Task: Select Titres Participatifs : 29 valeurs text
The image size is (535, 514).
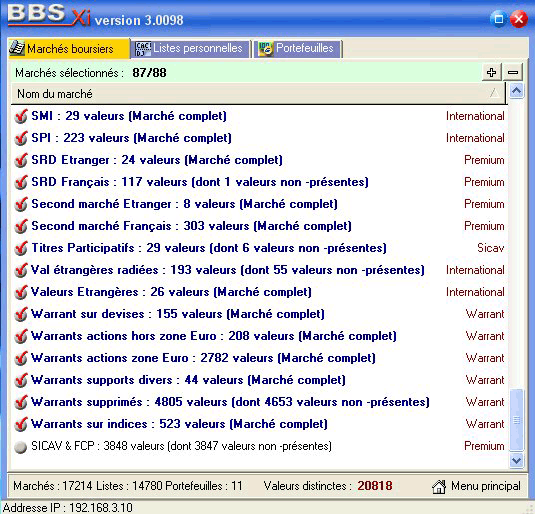Action: [x=209, y=248]
